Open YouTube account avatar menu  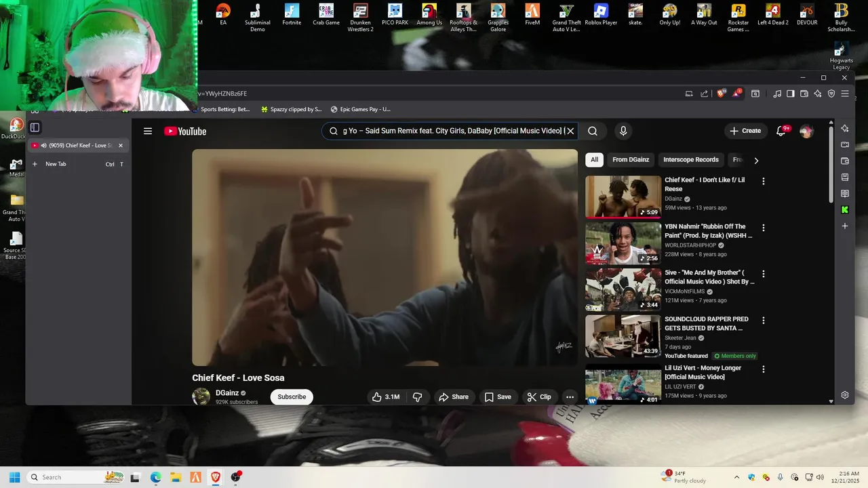pos(806,131)
